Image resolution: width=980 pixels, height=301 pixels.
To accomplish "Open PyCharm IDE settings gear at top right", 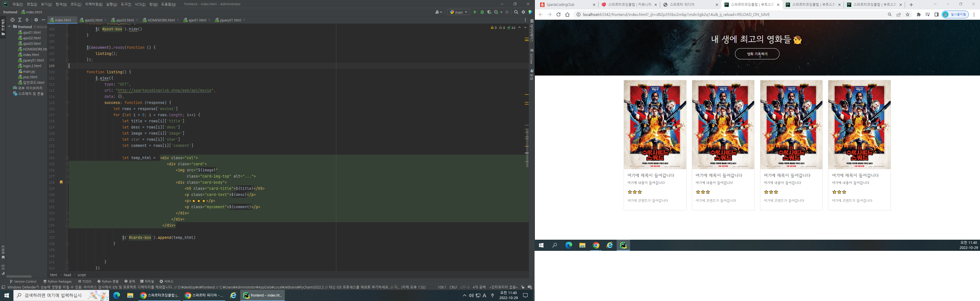I will point(523,12).
